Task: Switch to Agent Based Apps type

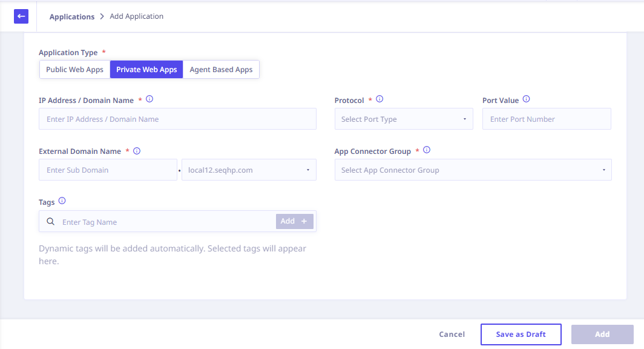Action: [221, 70]
